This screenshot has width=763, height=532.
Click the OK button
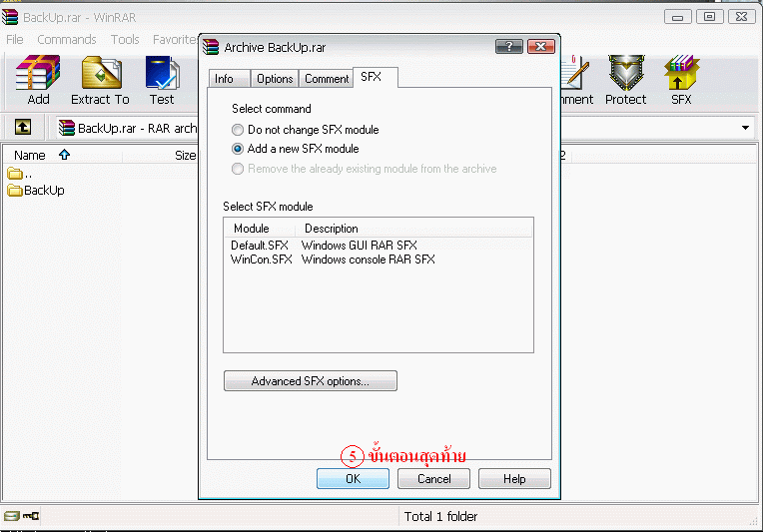tap(353, 479)
